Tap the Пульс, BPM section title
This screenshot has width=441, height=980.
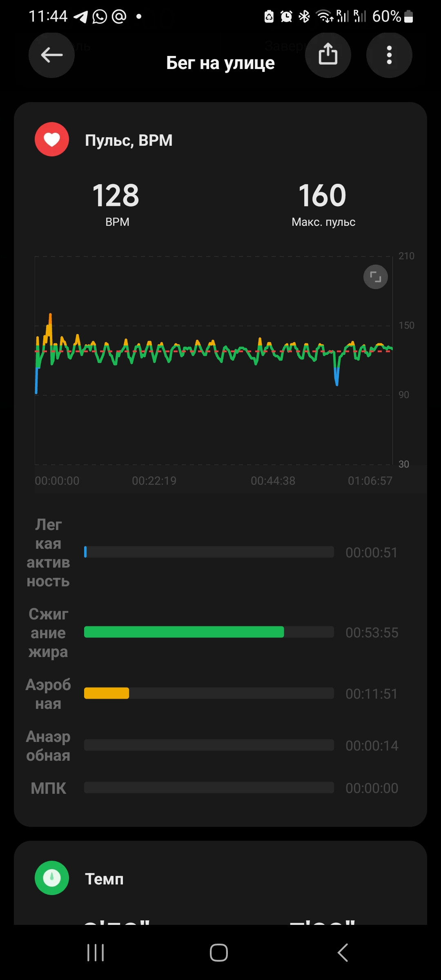coord(129,140)
